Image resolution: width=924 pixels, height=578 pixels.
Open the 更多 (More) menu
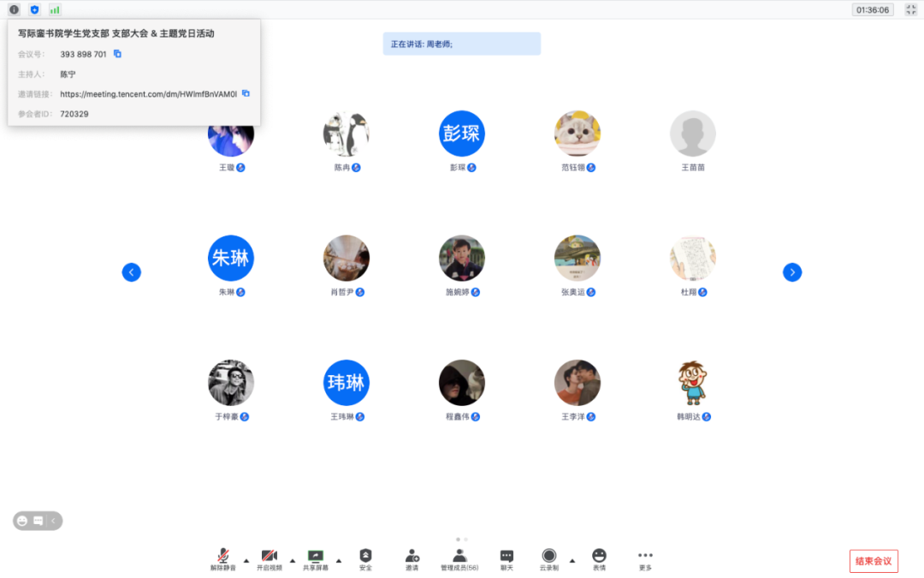tap(645, 557)
